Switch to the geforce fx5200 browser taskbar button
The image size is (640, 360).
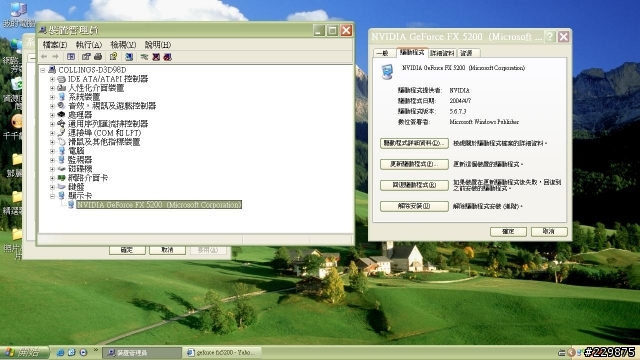coord(222,353)
